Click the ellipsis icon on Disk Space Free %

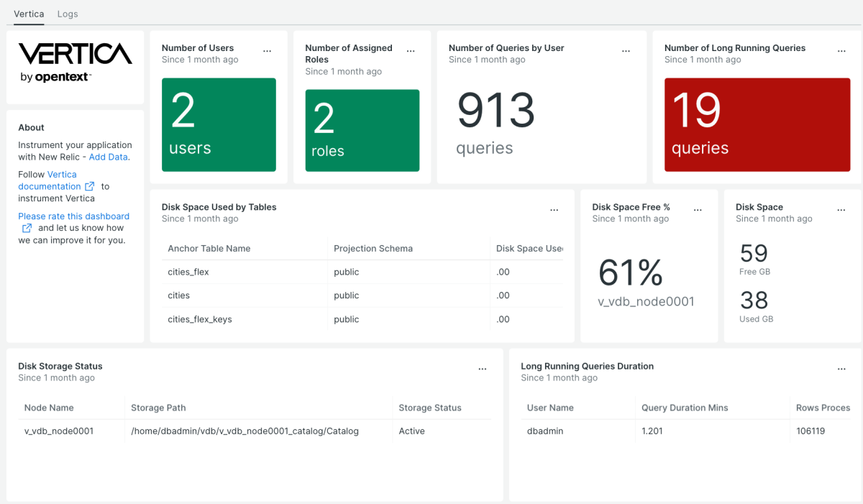pos(698,209)
